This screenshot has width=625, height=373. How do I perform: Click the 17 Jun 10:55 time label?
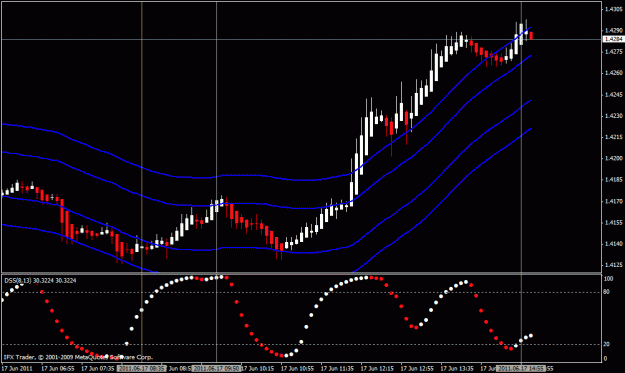point(297,369)
